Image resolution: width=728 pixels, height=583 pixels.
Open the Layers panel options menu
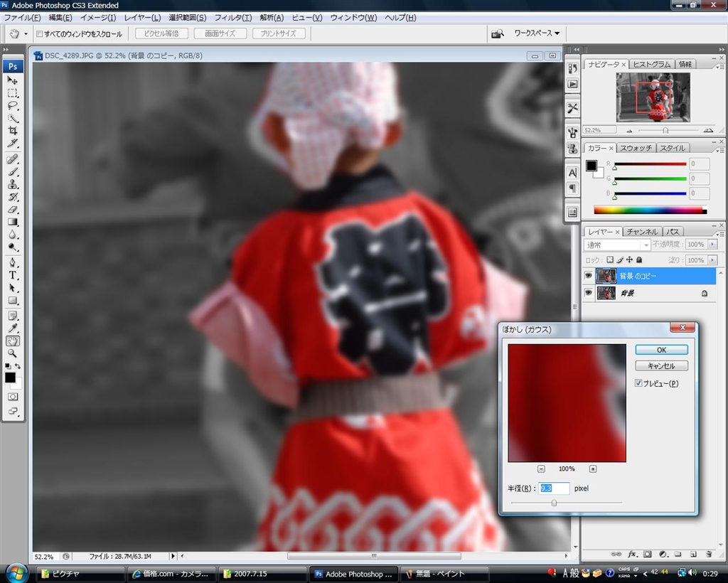pos(720,234)
